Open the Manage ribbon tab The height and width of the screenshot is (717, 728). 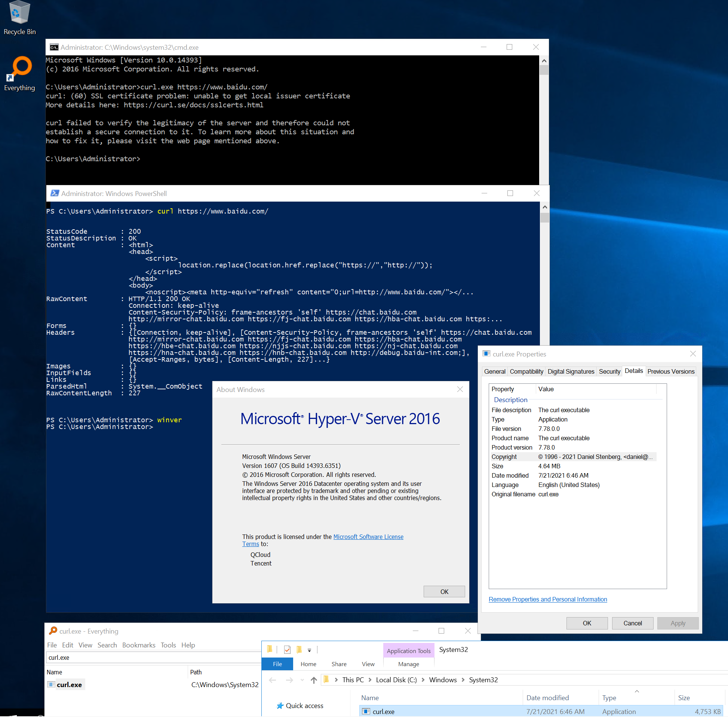coord(408,664)
